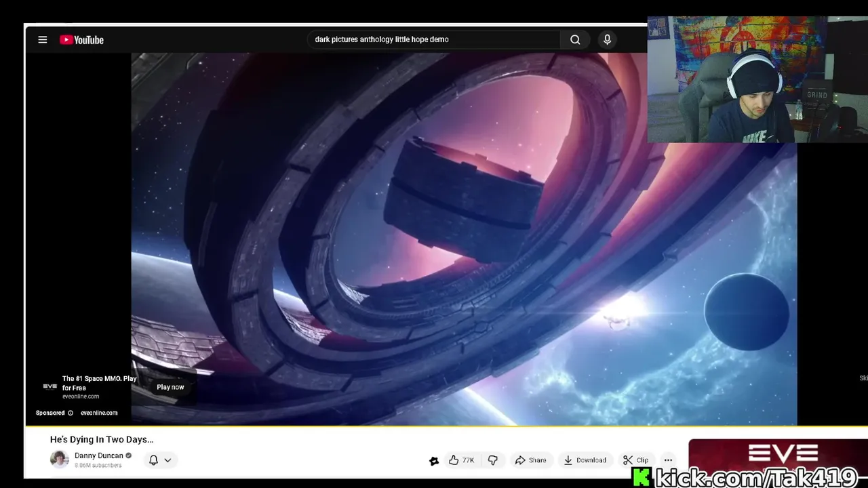Expand the notification options dropdown arrow
Image resolution: width=868 pixels, height=488 pixels.
pos(167,460)
